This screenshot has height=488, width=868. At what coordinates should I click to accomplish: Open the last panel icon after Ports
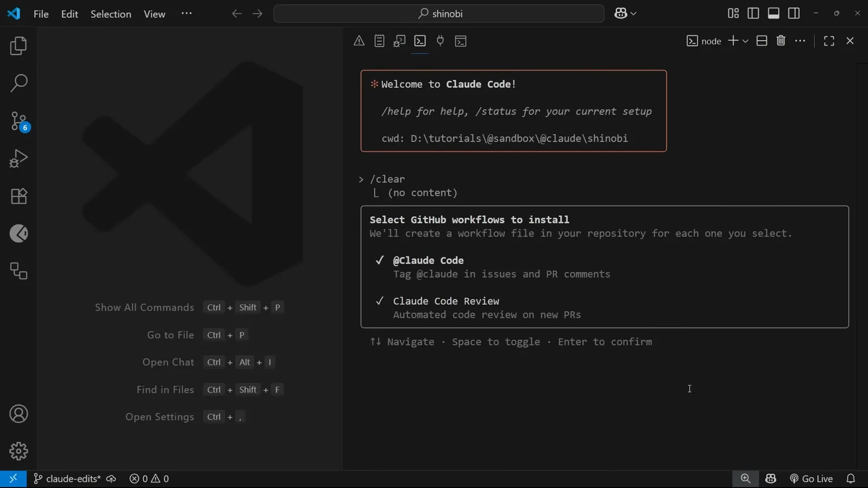point(461,41)
